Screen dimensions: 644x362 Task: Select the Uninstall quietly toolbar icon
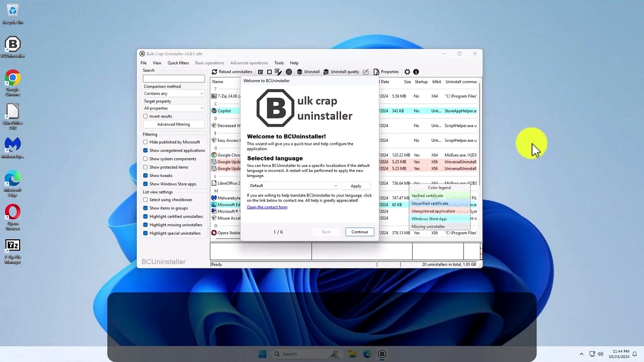[x=342, y=71]
